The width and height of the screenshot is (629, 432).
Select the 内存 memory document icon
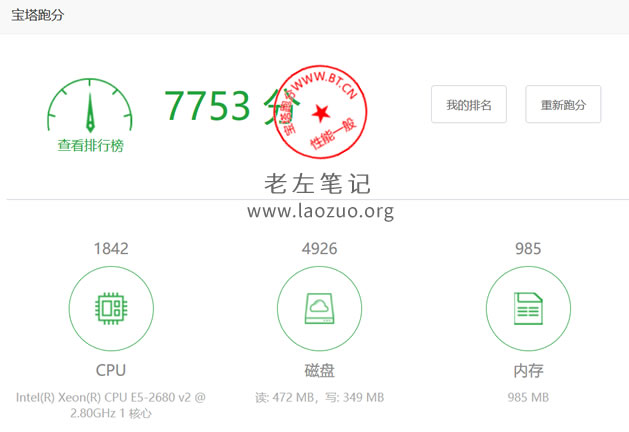coord(528,308)
